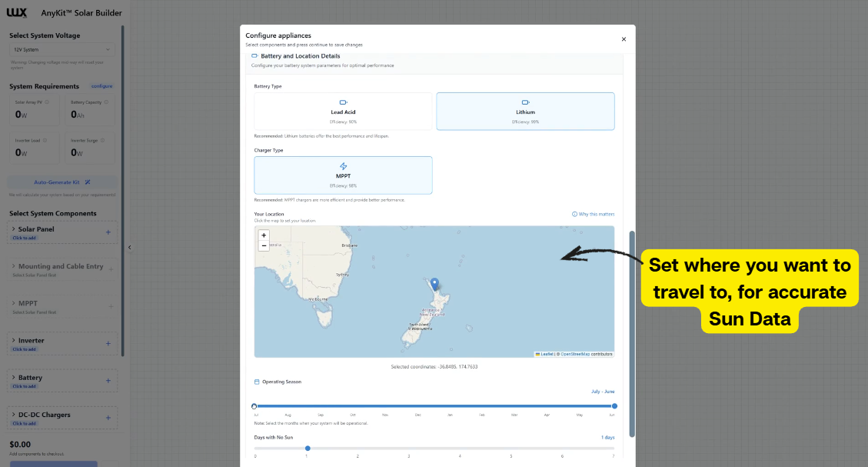
Task: Add an Inverter with its plus icon
Action: coord(108,343)
